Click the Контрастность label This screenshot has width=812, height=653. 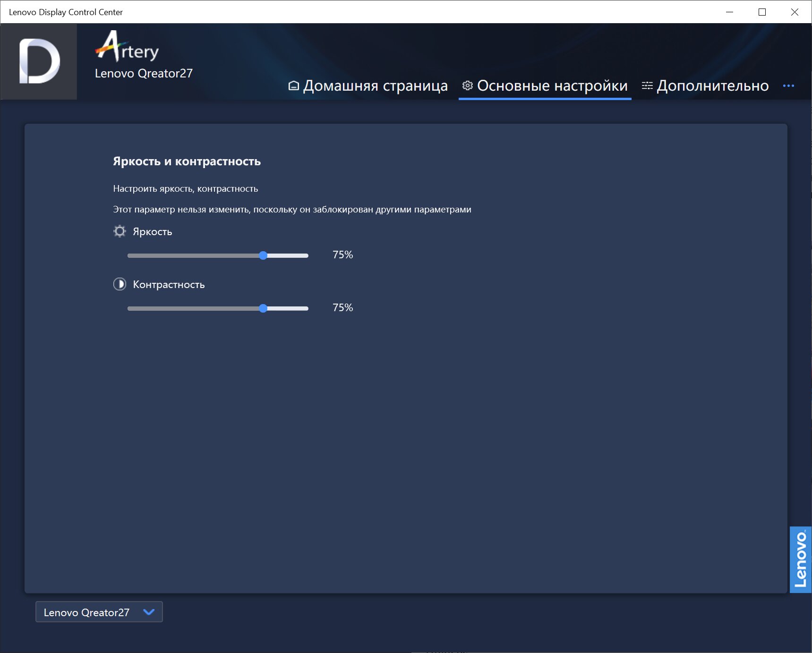(169, 285)
